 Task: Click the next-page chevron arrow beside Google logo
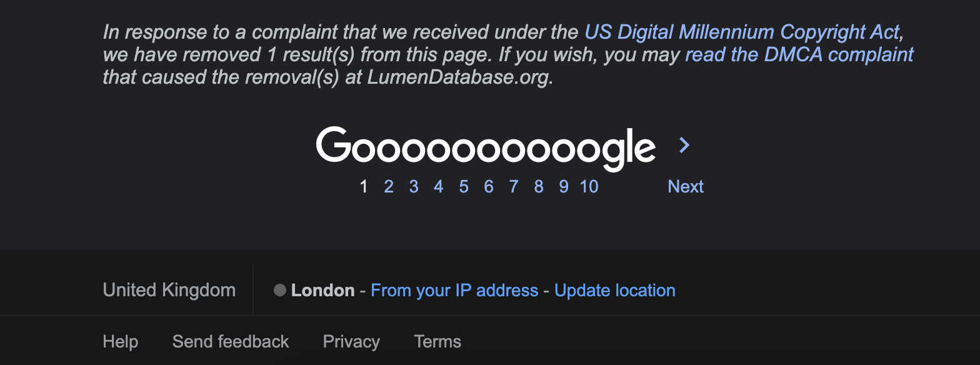point(684,146)
